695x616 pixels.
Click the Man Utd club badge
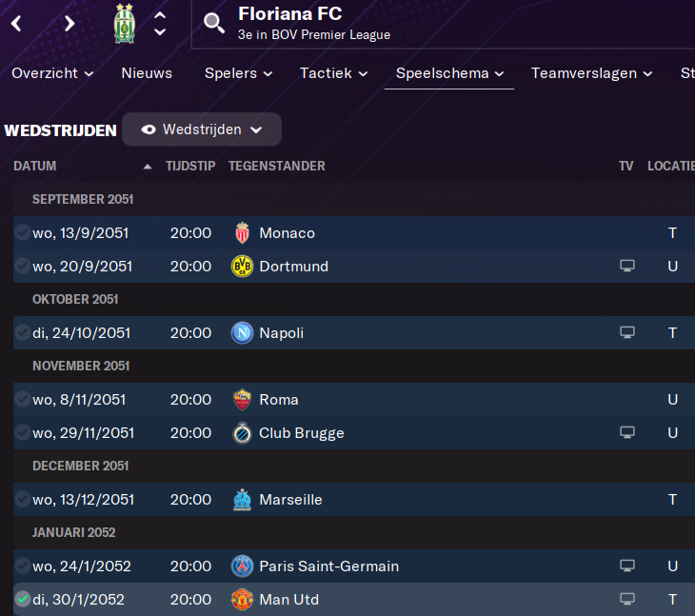click(x=243, y=600)
